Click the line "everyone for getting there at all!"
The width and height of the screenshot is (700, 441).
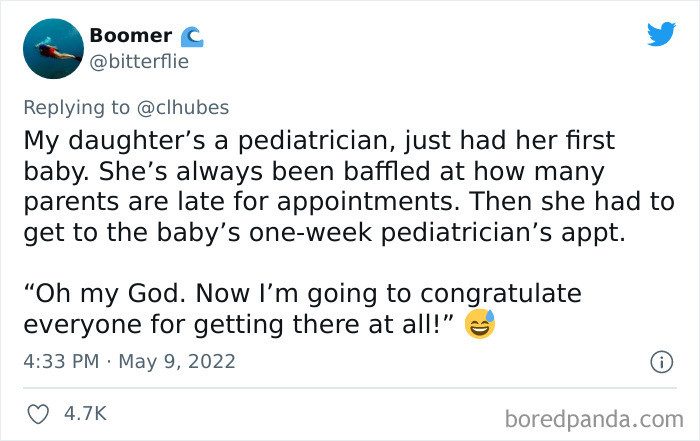pos(240,325)
